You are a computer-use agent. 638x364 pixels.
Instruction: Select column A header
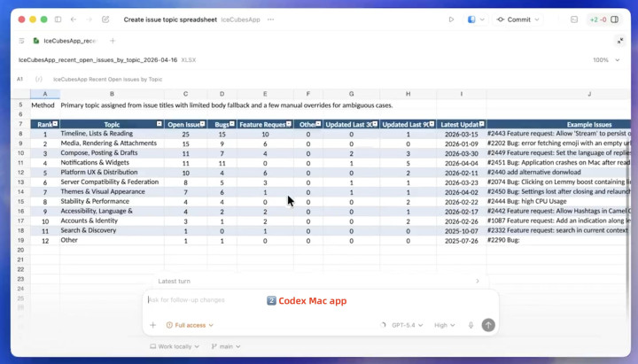(45, 94)
